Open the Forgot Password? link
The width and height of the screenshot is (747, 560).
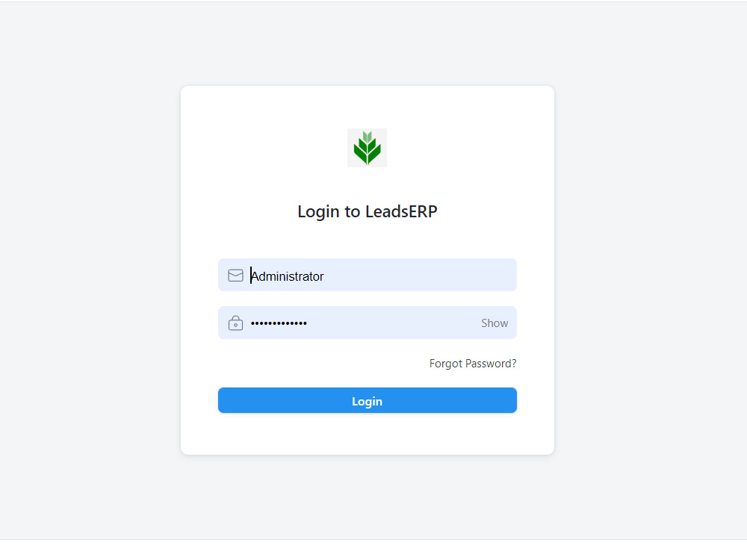pos(473,364)
